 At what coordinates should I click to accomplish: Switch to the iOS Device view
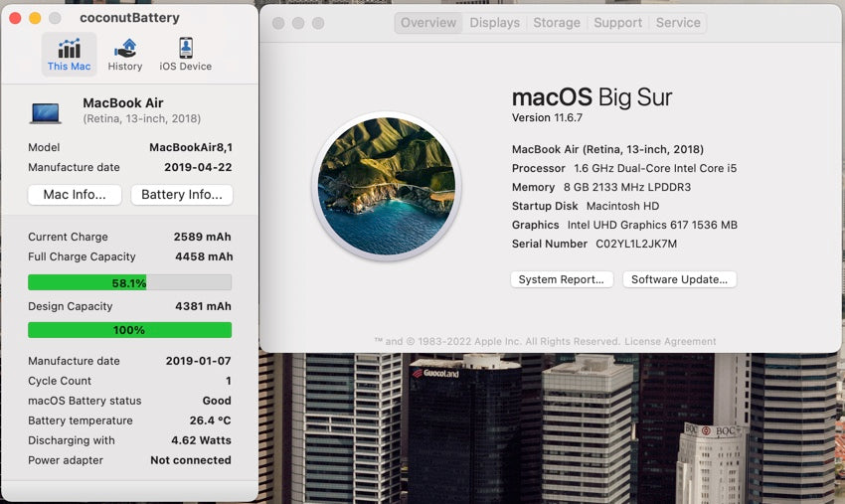[185, 55]
